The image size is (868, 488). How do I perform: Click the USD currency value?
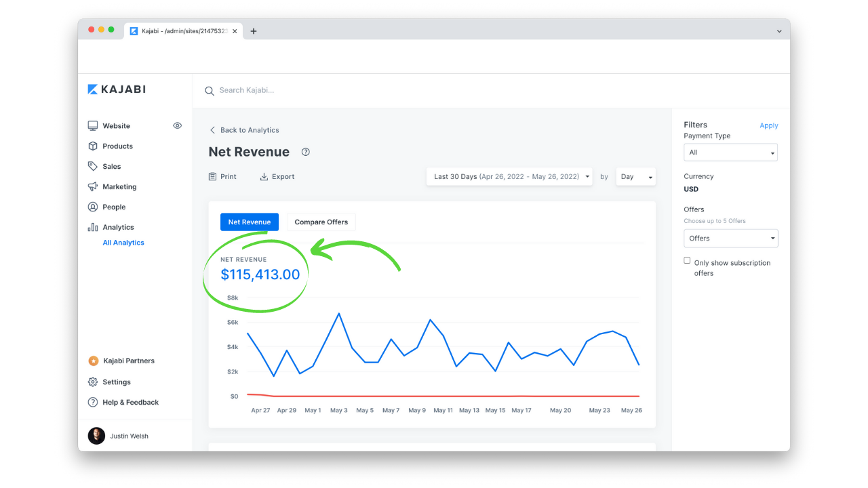[x=691, y=190]
